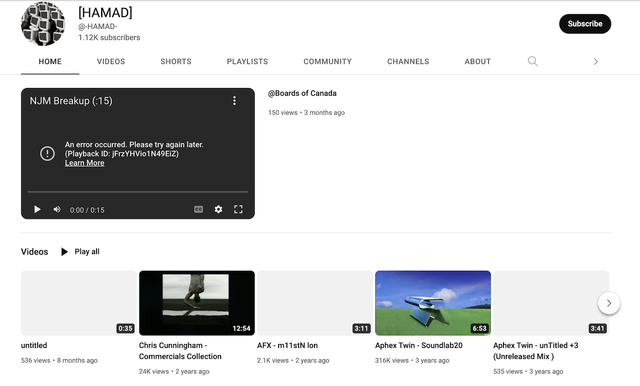Screen dimensions: 640x386
Task: Click '24K views • 2 years ago' text
Action: pyautogui.click(x=174, y=372)
